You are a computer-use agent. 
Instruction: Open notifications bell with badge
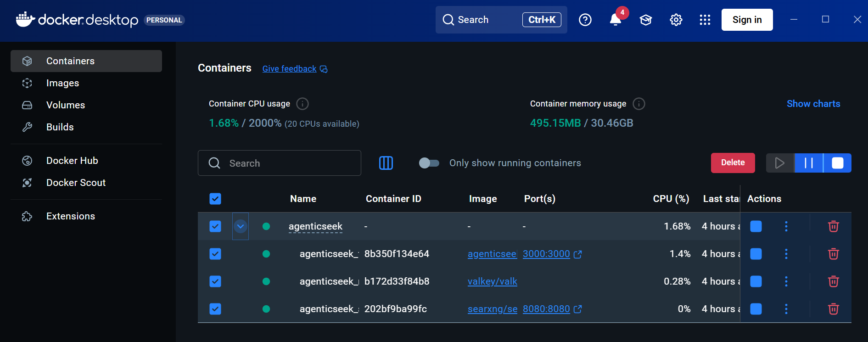pos(616,20)
